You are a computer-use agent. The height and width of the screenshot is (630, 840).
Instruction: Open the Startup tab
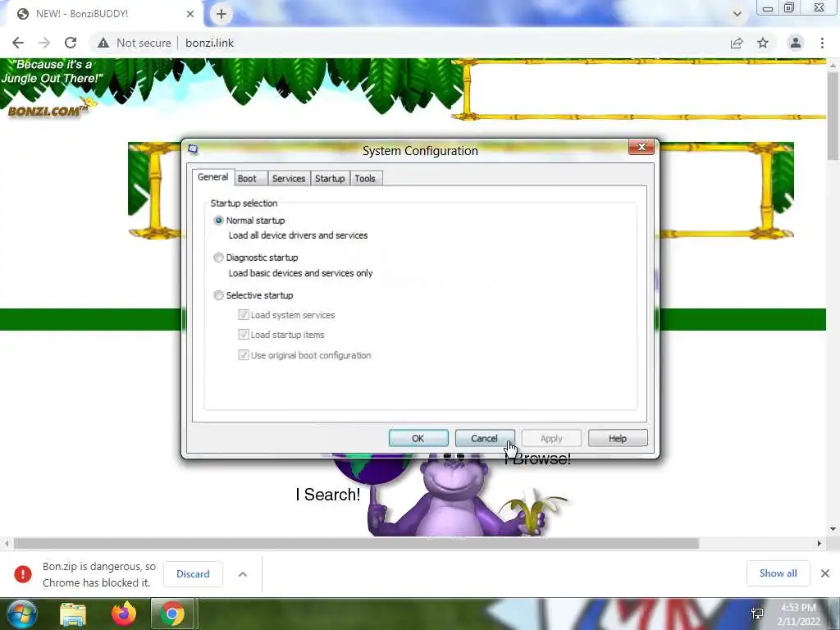pos(330,178)
